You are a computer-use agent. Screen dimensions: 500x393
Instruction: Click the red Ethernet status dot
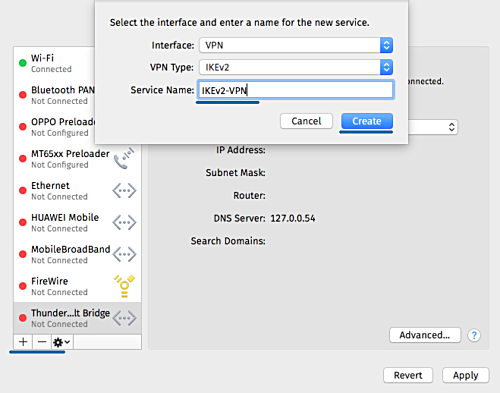tap(23, 190)
